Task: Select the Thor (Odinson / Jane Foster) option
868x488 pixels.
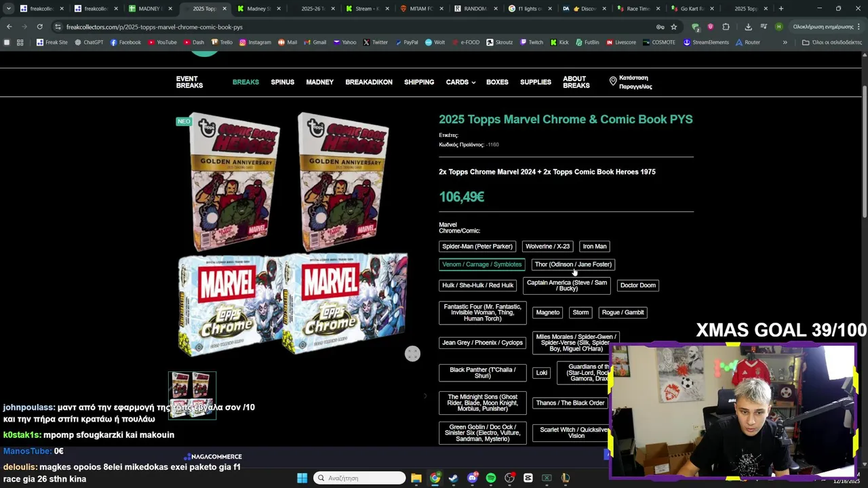Action: 573,264
